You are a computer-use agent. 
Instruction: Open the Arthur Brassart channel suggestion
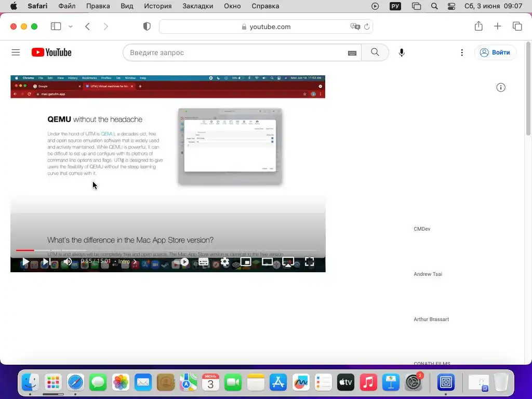(431, 319)
